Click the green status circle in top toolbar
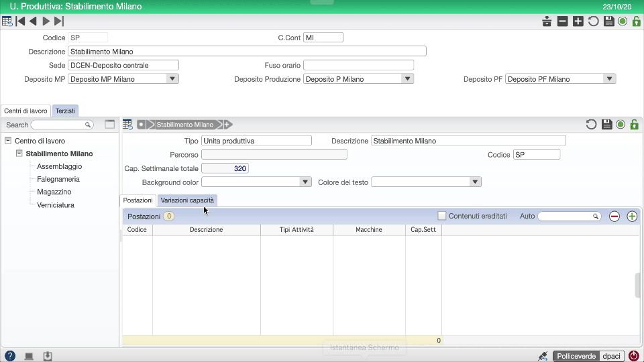This screenshot has width=644, height=362. coord(623,21)
